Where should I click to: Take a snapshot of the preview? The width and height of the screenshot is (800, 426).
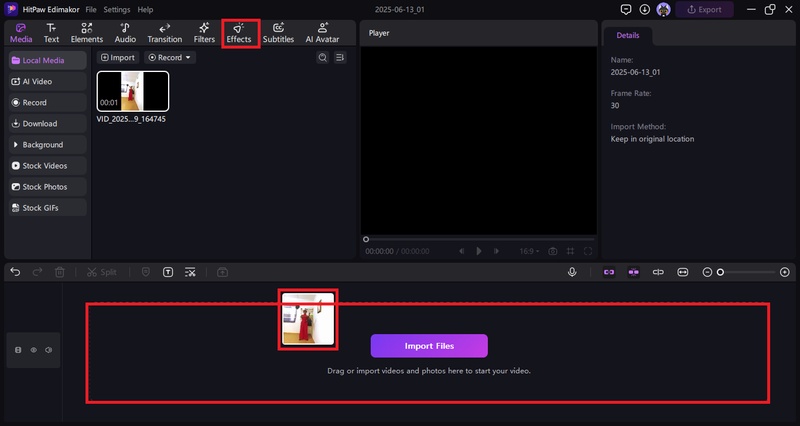pyautogui.click(x=553, y=251)
